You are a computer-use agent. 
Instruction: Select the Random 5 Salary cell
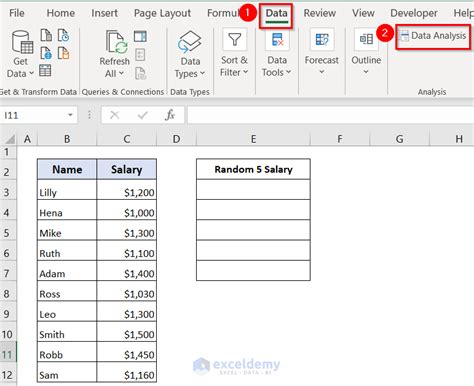coord(253,169)
